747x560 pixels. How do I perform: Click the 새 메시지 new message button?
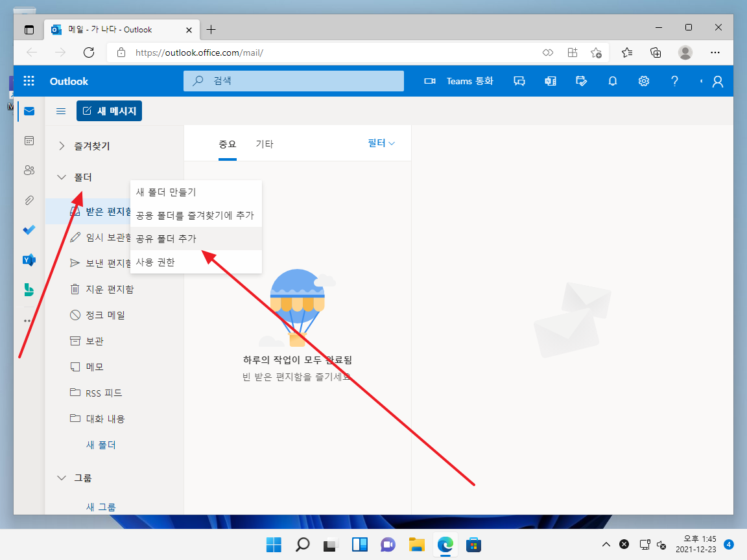109,111
